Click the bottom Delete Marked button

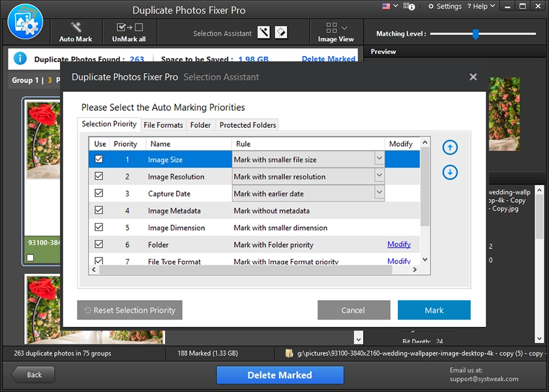point(280,375)
